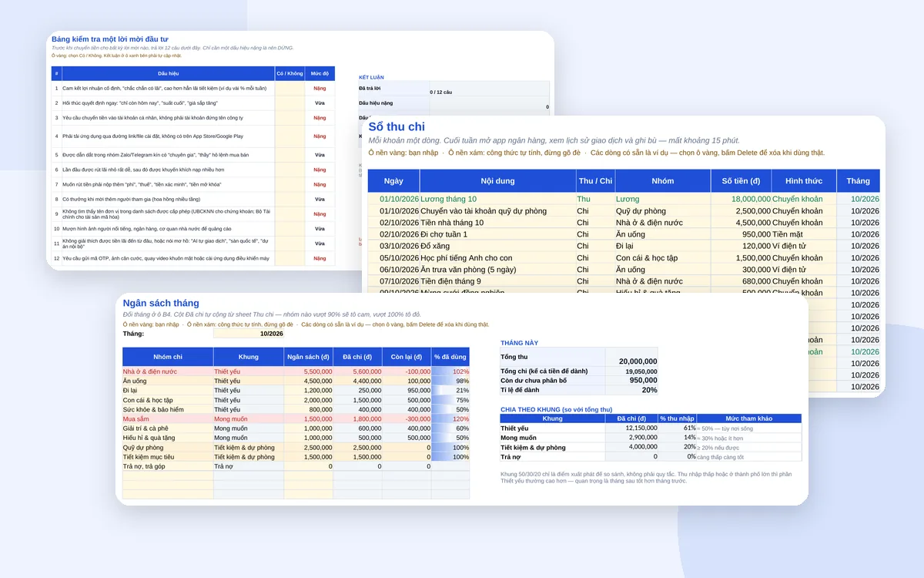The image size is (924, 578).
Task: Select the 'KẾT LUẬN' heading
Action: [371, 77]
